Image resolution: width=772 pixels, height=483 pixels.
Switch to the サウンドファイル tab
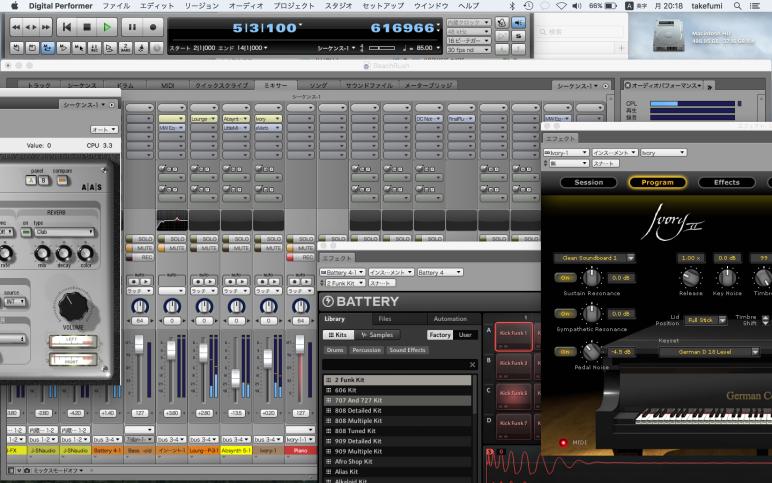(x=368, y=85)
